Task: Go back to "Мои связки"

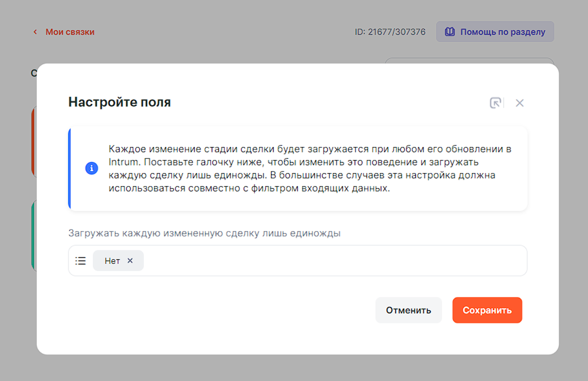Action: pyautogui.click(x=70, y=32)
